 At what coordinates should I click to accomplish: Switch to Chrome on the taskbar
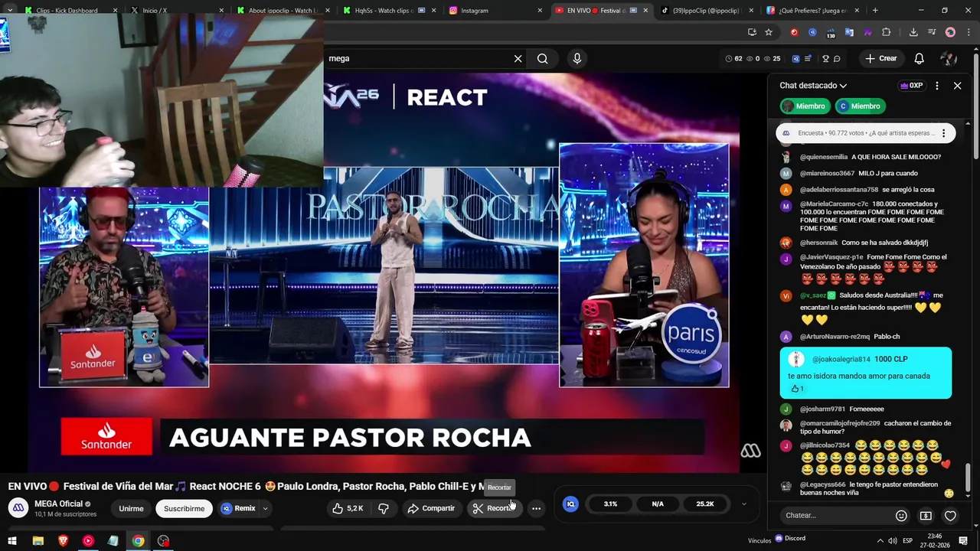[x=138, y=541]
